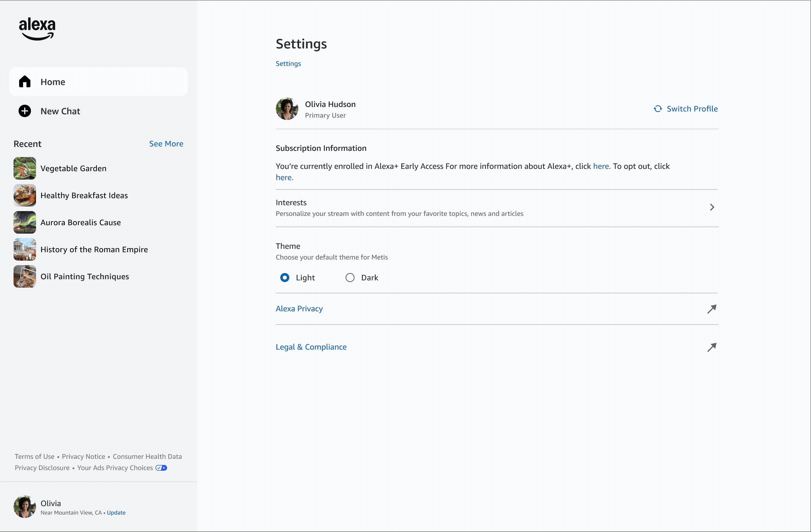Click the Alexa Privacy link
Viewport: 811px width, 532px height.
point(299,309)
